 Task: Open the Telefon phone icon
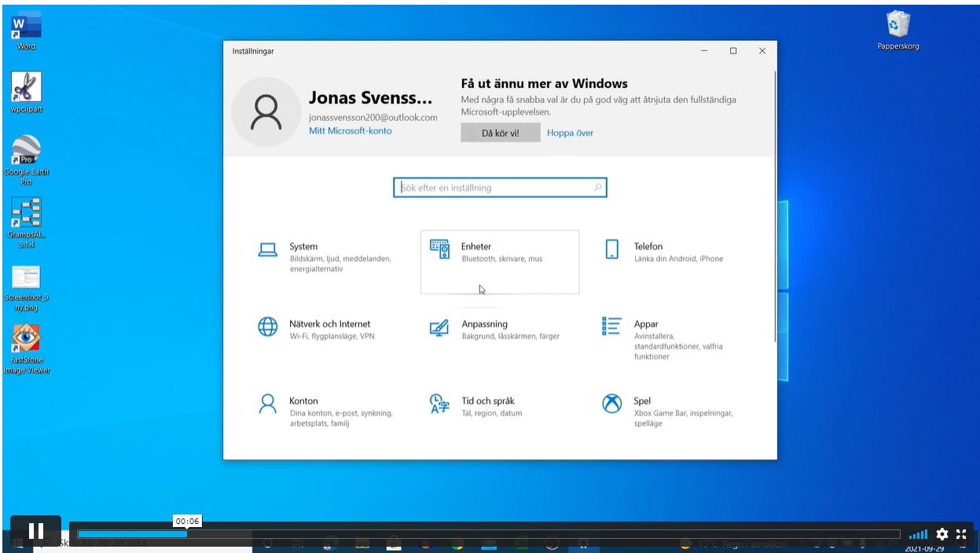pos(612,250)
